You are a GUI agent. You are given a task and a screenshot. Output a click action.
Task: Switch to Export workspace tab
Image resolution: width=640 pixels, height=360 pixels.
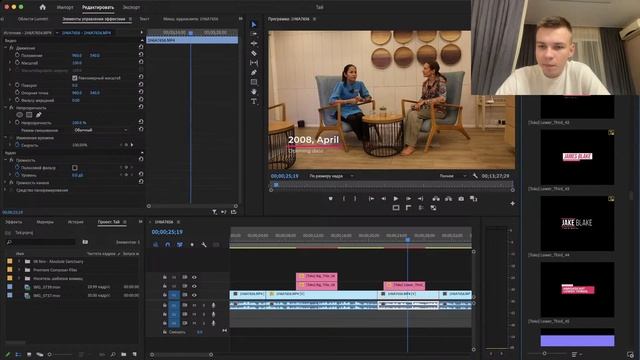coord(131,7)
